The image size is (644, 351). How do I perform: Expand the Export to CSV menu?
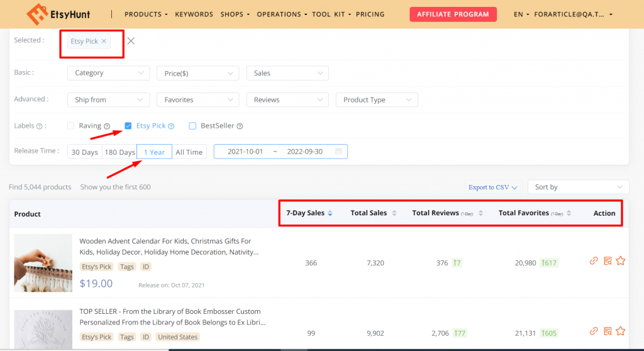coord(493,187)
